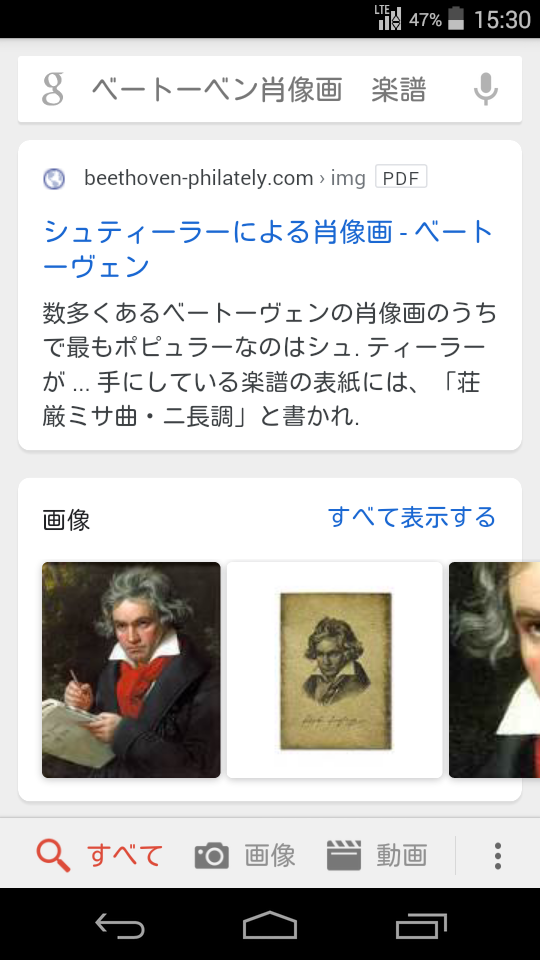The image size is (540, 960).
Task: Open the sepia Beethoven sketch thumbnail
Action: [334, 670]
